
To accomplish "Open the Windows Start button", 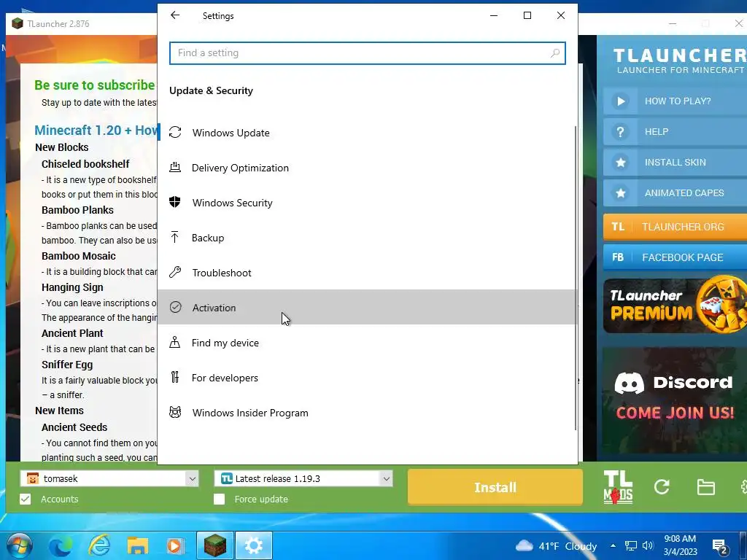I will pyautogui.click(x=20, y=545).
